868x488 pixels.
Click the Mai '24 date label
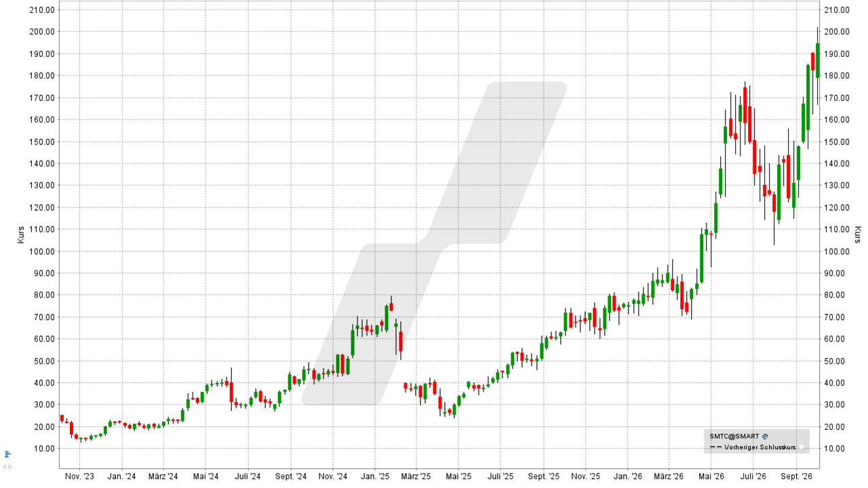click(x=205, y=476)
